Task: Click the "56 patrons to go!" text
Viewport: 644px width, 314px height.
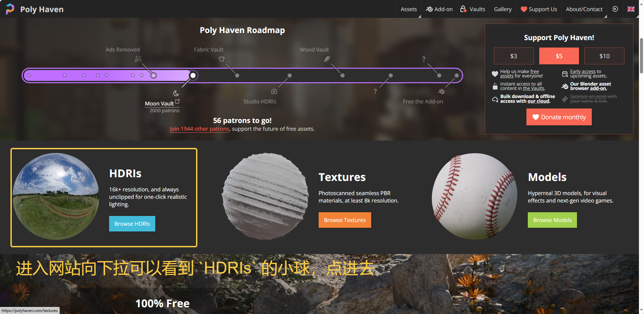Action: click(x=242, y=120)
